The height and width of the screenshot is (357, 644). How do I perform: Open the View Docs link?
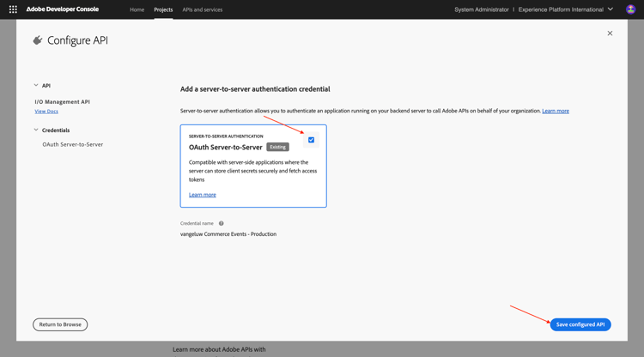click(46, 112)
